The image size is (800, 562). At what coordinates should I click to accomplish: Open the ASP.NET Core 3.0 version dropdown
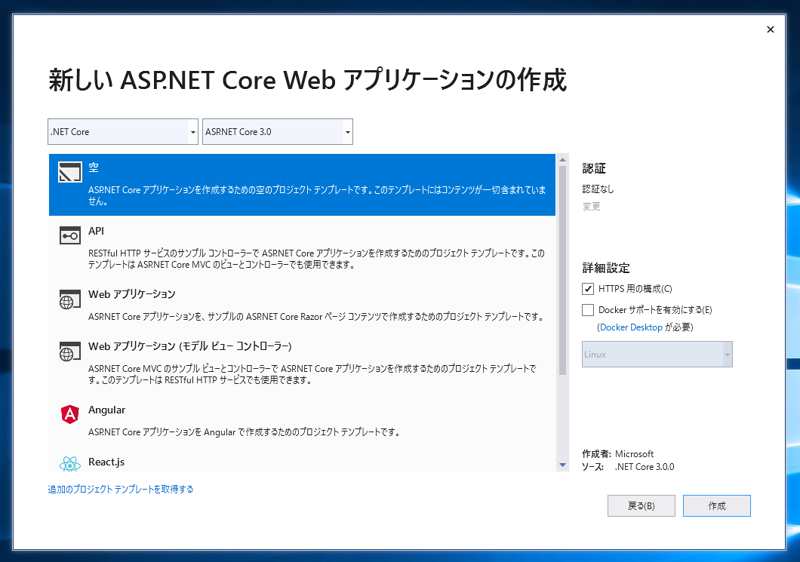click(278, 132)
